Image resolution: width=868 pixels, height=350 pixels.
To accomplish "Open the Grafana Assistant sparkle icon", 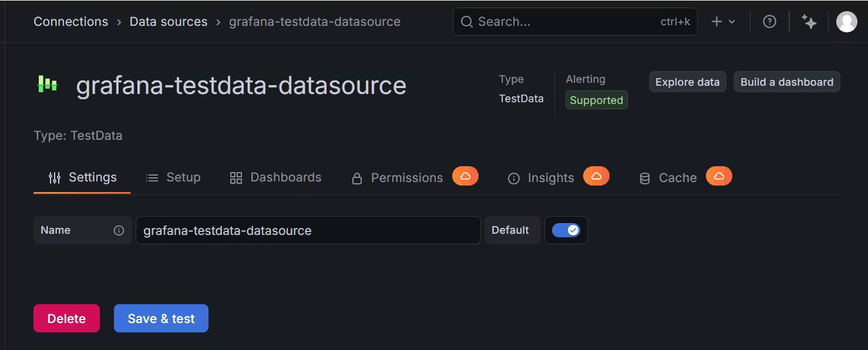I will click(x=809, y=22).
